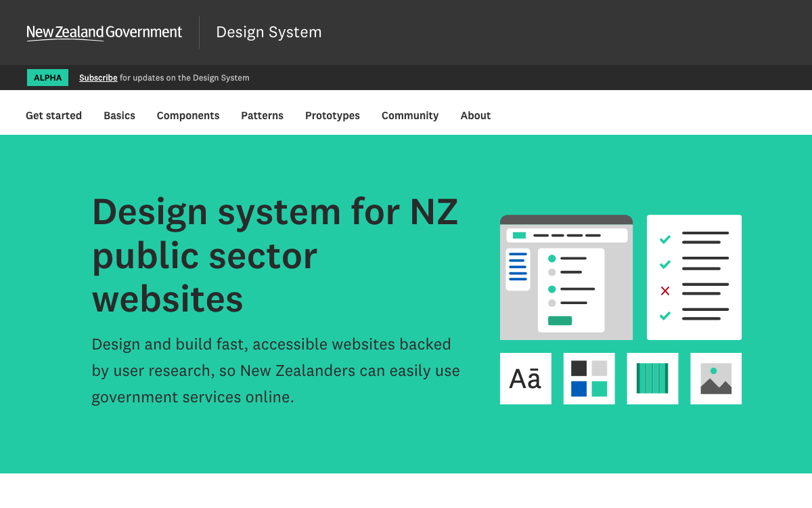Click 'for updates on the Design System' text
Viewport: 812px width, 508px height.
tap(185, 78)
